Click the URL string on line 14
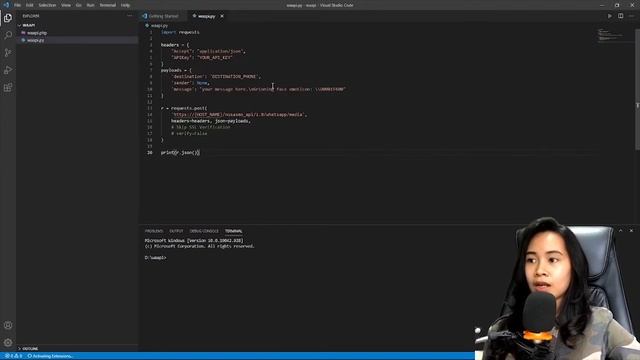Image resolution: width=640 pixels, height=360 pixels. click(x=239, y=115)
